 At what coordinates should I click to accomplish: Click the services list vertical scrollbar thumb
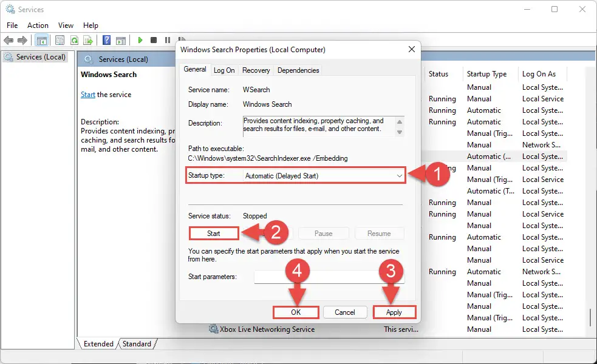click(590, 317)
